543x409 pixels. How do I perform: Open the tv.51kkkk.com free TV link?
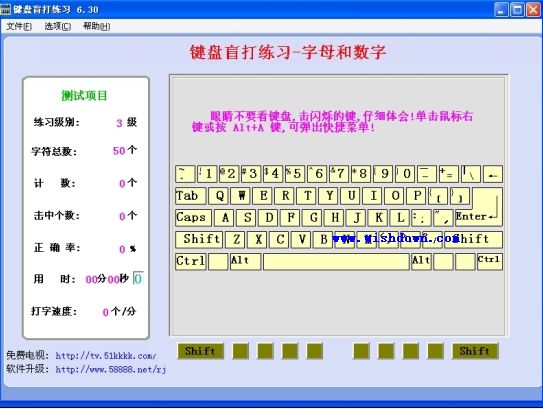106,356
